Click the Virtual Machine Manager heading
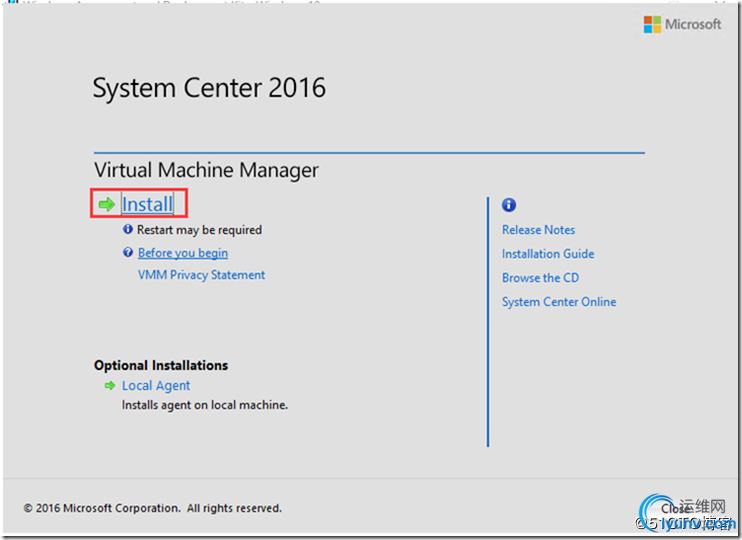 coord(206,170)
